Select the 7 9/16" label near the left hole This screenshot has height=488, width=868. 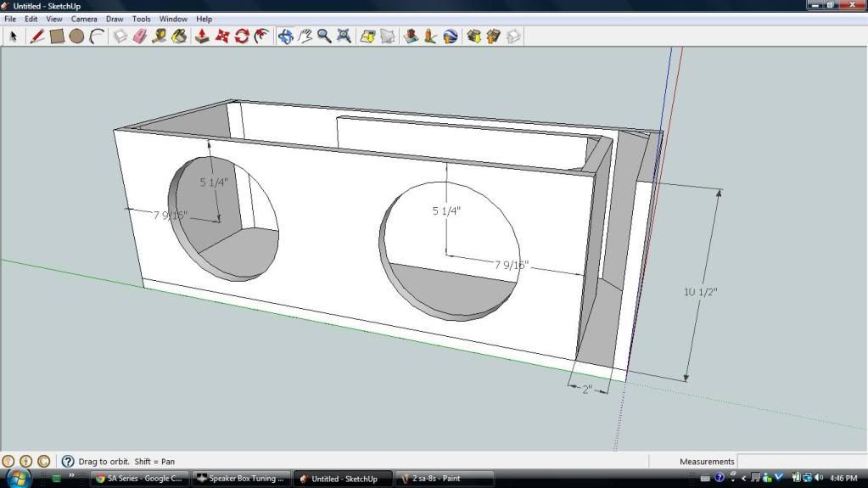(170, 215)
